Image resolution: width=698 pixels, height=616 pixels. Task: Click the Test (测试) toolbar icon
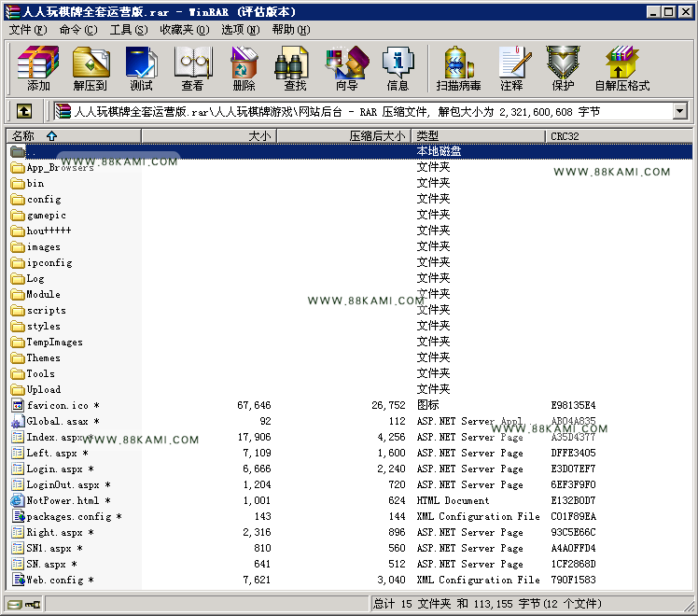pyautogui.click(x=142, y=68)
